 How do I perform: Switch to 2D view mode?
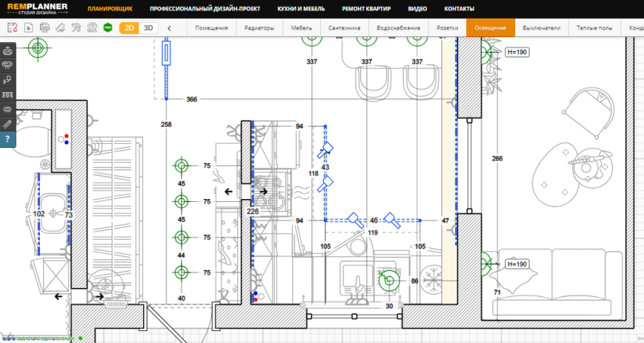[x=130, y=28]
